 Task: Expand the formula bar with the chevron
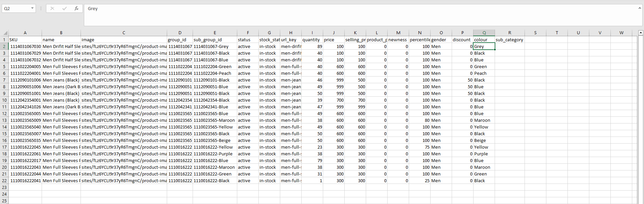tap(639, 8)
